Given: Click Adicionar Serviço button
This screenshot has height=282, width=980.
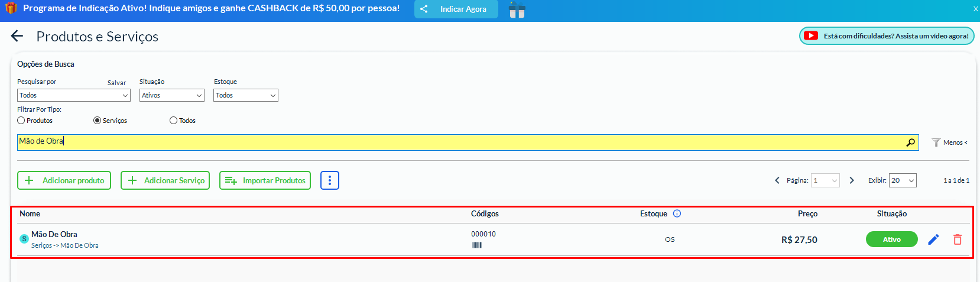Looking at the screenshot, I should tap(166, 180).
